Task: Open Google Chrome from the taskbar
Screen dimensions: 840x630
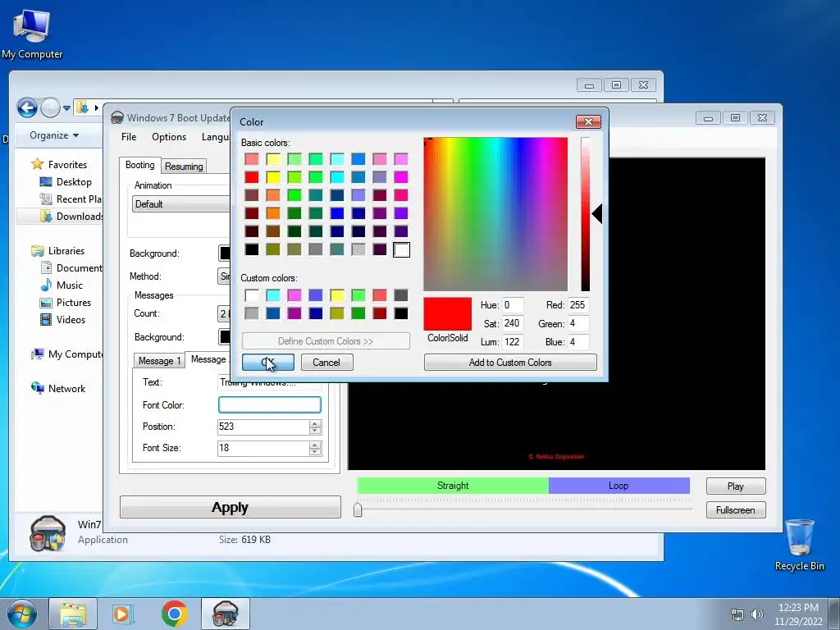Action: [x=174, y=614]
